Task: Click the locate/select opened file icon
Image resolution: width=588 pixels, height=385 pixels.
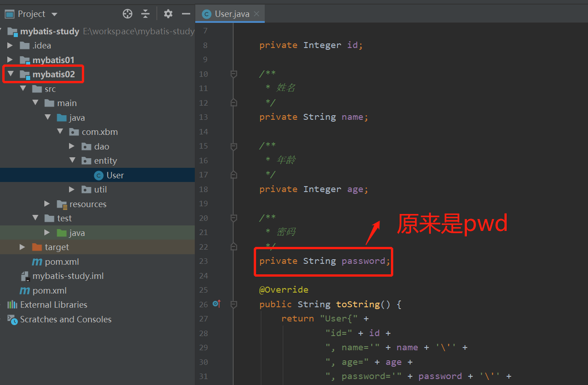Action: [128, 14]
